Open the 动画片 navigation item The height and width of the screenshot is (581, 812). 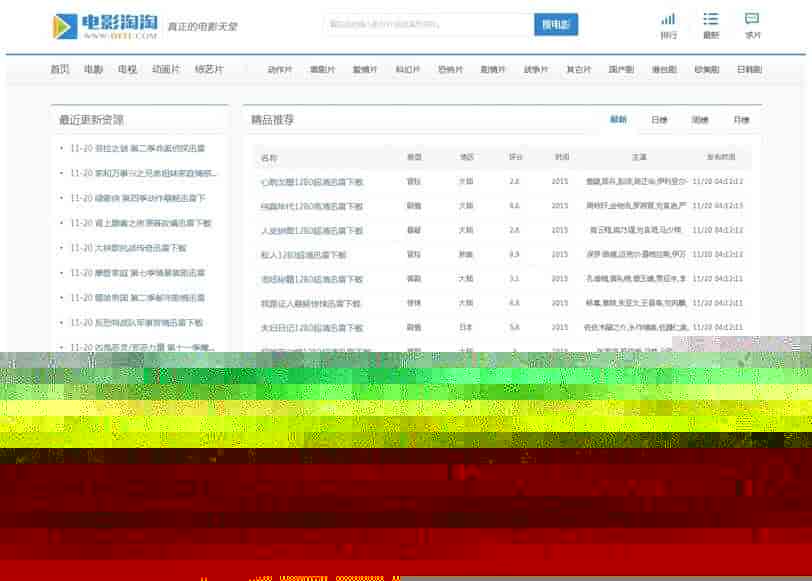[166, 70]
